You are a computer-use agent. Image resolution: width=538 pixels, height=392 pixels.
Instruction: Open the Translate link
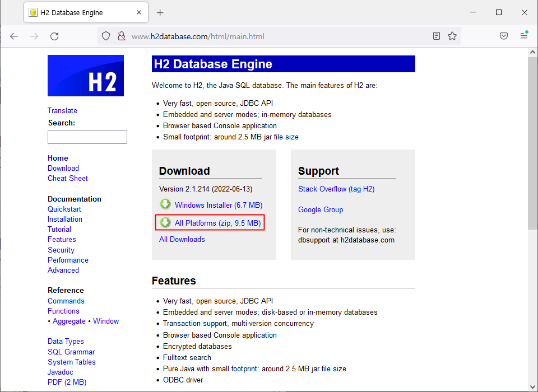pos(62,110)
